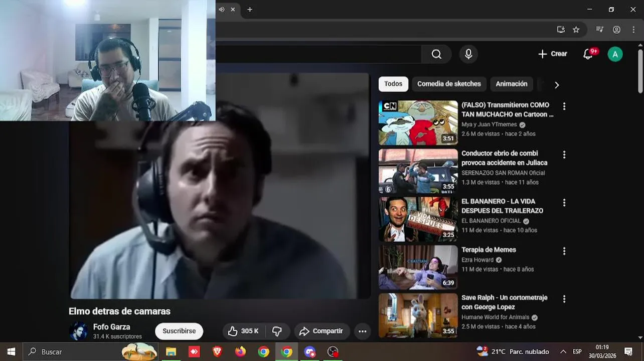This screenshot has width=644, height=361.
Task: Open options for 'Terapia de Memes' video
Action: point(564,251)
